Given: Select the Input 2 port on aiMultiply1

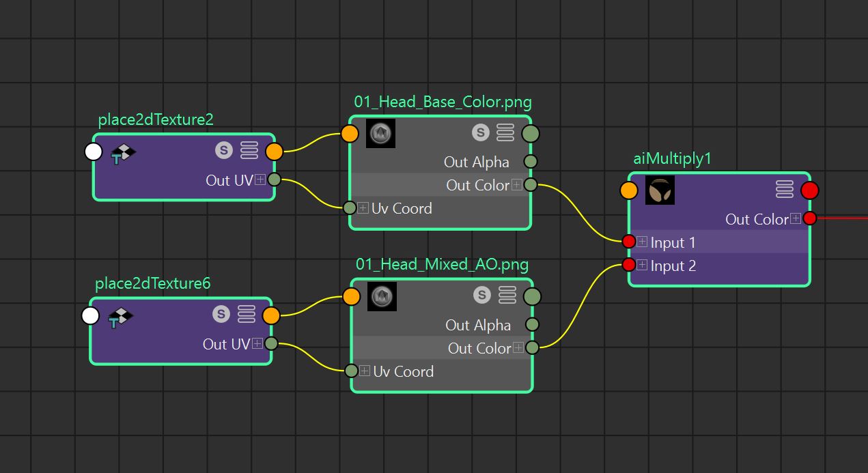Looking at the screenshot, I should tap(628, 266).
